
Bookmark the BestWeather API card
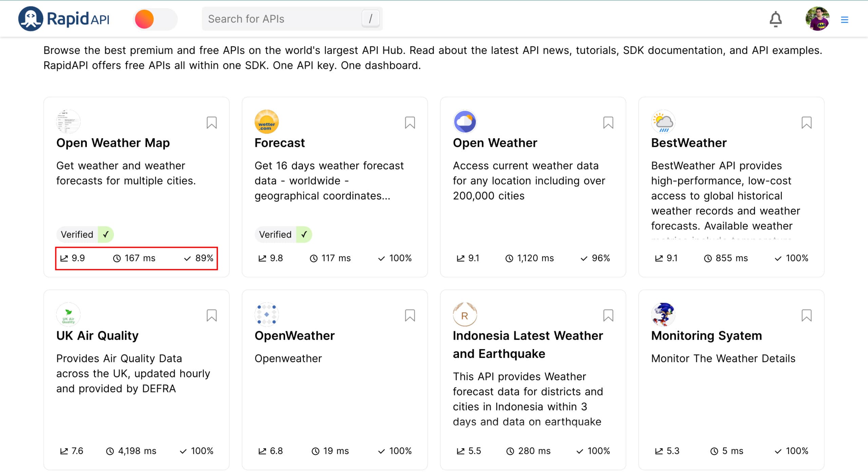point(806,122)
